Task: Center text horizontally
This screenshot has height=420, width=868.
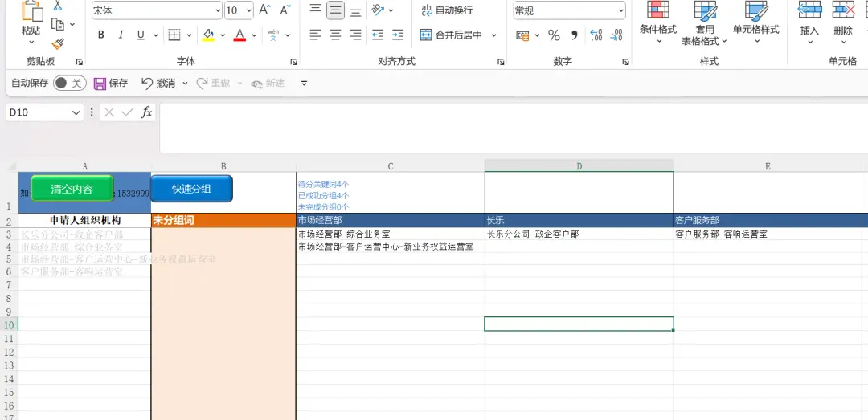Action: point(335,35)
